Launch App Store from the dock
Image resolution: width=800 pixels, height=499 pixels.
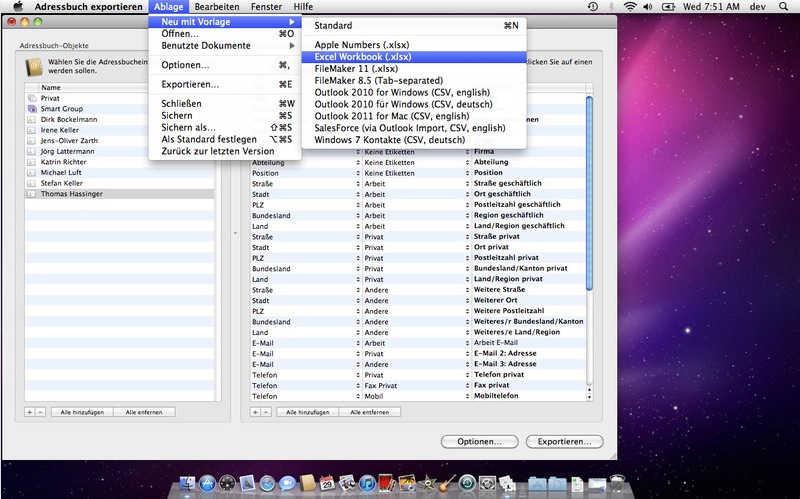click(207, 483)
